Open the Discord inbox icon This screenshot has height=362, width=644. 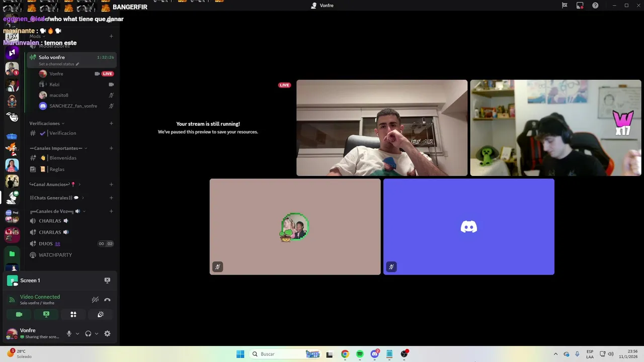(580, 6)
